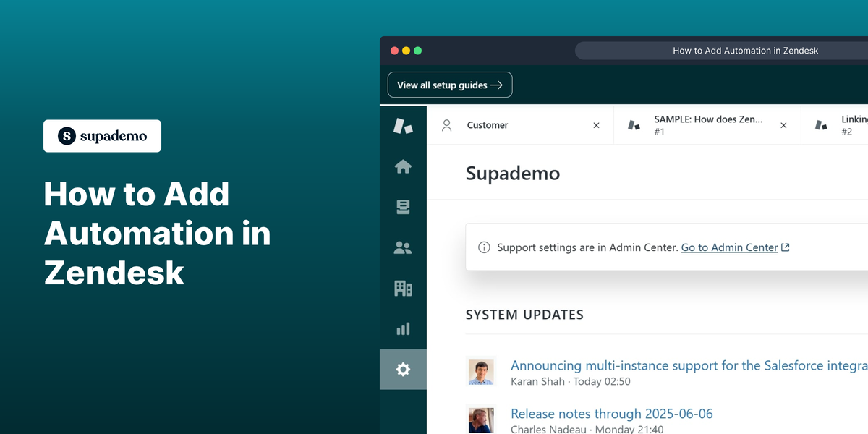Image resolution: width=868 pixels, height=434 pixels.
Task: Click Zendesk icon on SAMPLE ticket tab
Action: pos(634,125)
